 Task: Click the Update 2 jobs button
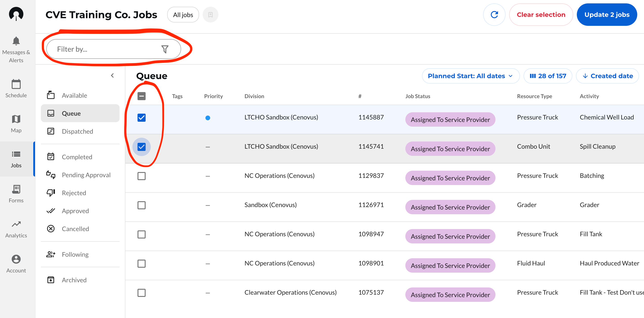pyautogui.click(x=606, y=15)
